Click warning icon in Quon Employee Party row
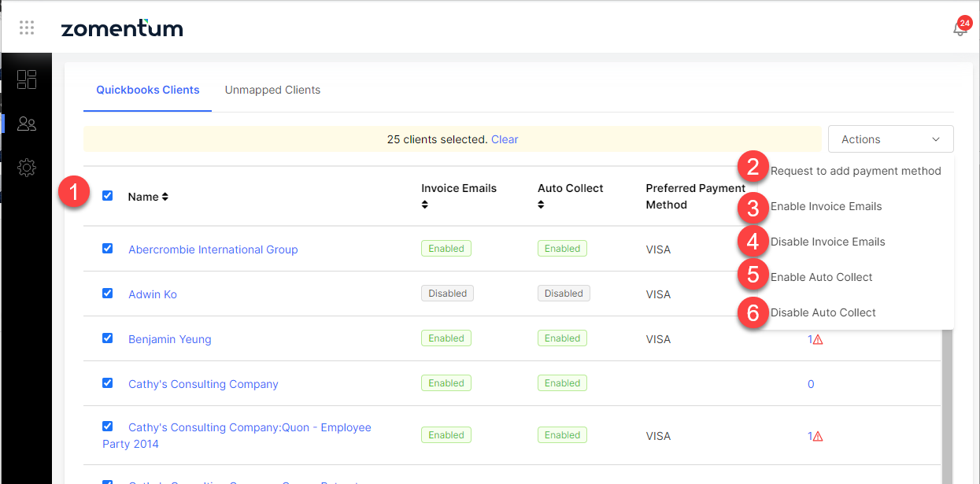This screenshot has height=484, width=980. pyautogui.click(x=818, y=436)
